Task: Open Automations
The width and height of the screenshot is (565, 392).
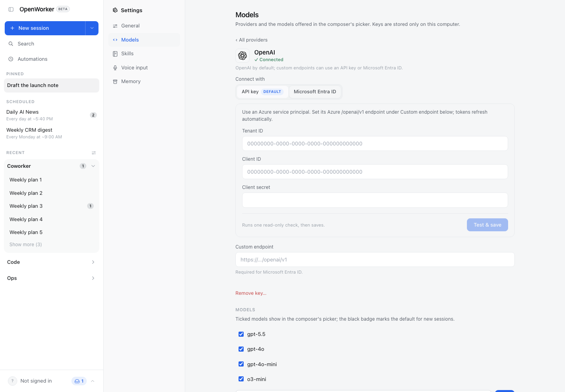Action: pos(51,59)
